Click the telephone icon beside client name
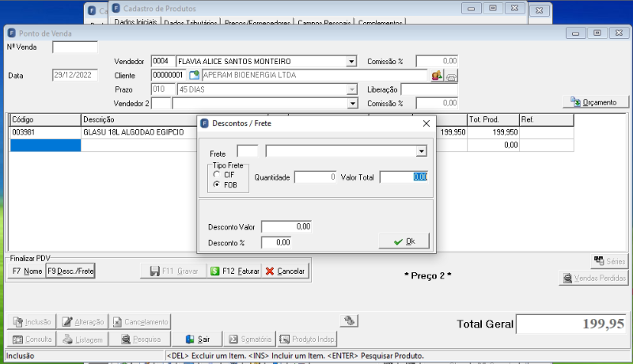 coord(451,76)
